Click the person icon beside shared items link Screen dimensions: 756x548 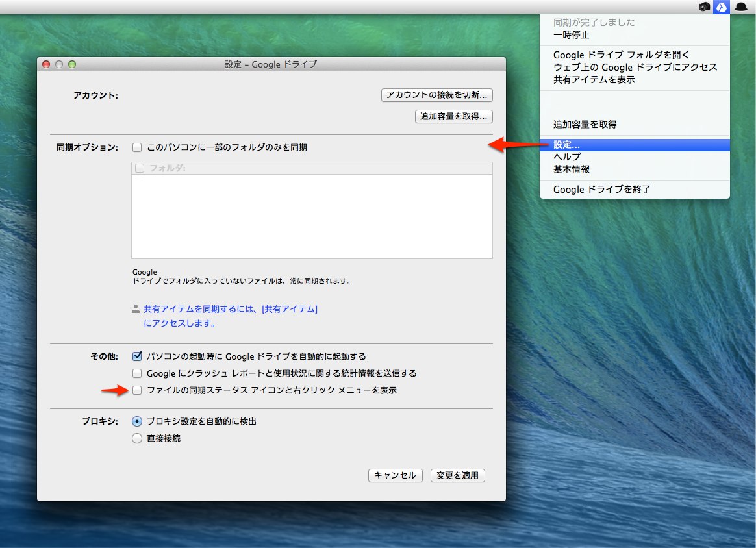click(x=136, y=309)
